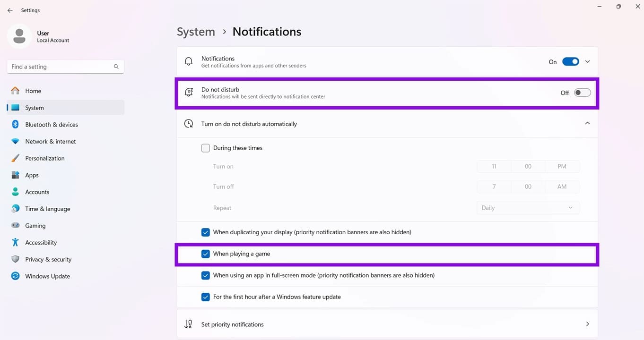Image resolution: width=644 pixels, height=340 pixels.
Task: Select Turn off hour field showing 7
Action: click(494, 187)
